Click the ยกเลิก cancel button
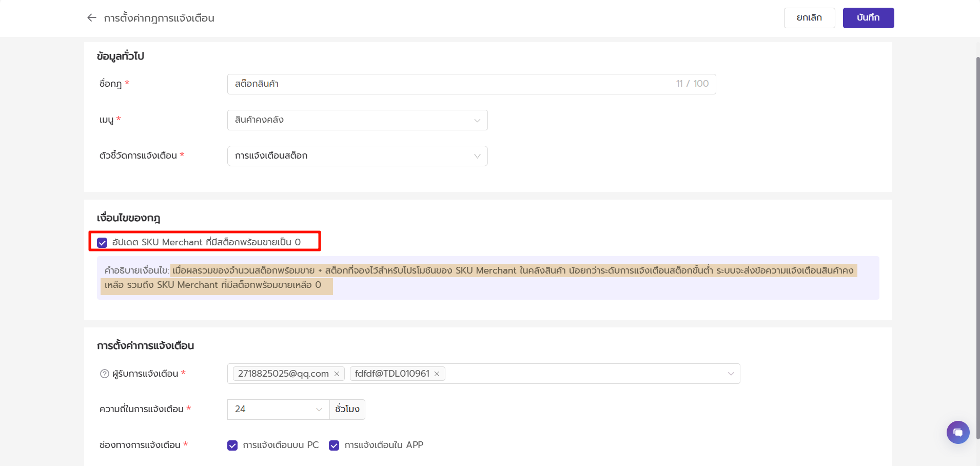 (x=809, y=18)
